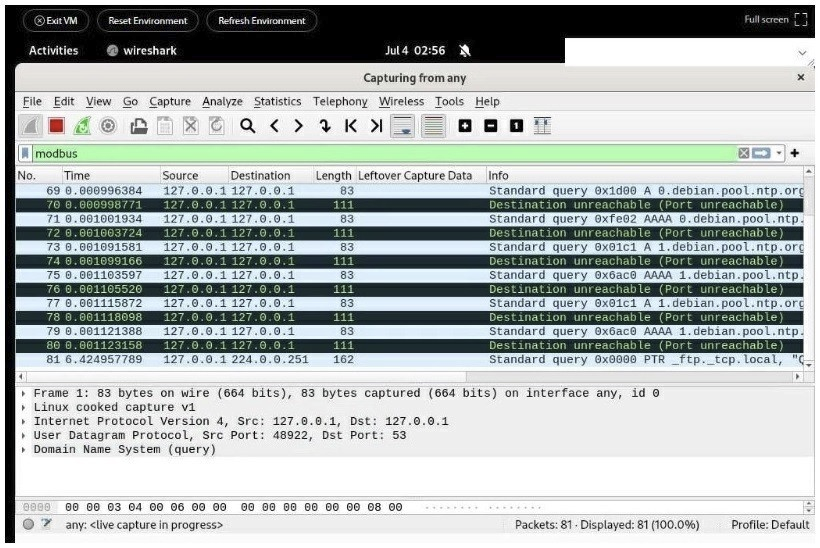The height and width of the screenshot is (548, 820).
Task: Click the packet list horizontal scrollbar
Action: (409, 376)
